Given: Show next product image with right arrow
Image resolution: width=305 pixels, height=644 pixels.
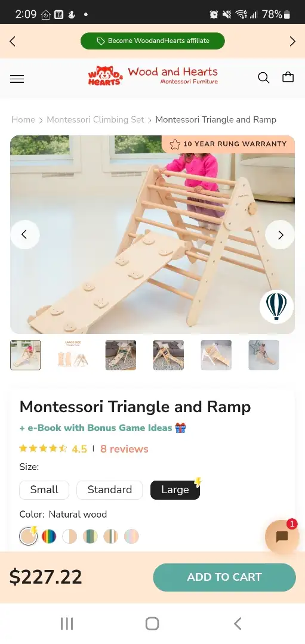Looking at the screenshot, I should (x=281, y=234).
